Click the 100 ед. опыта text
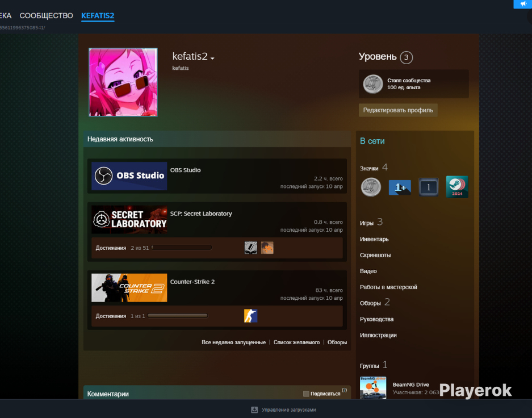 tap(404, 87)
